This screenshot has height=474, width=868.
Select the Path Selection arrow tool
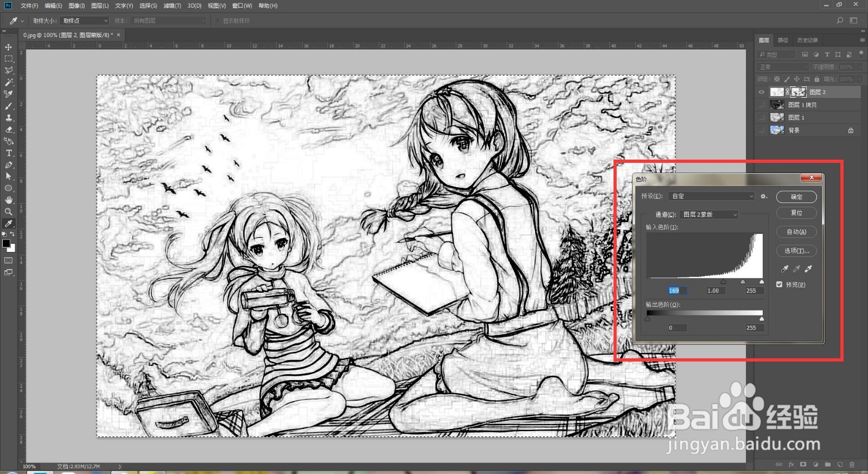pos(9,176)
